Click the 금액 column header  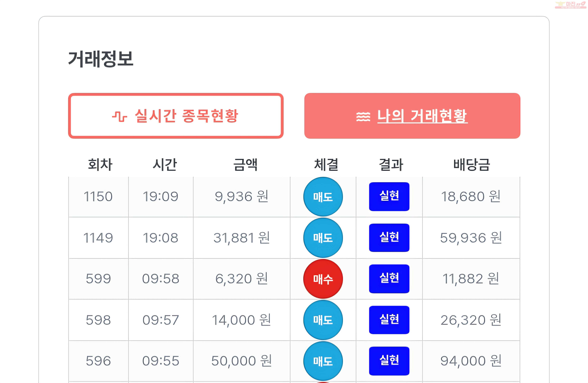[x=245, y=164]
